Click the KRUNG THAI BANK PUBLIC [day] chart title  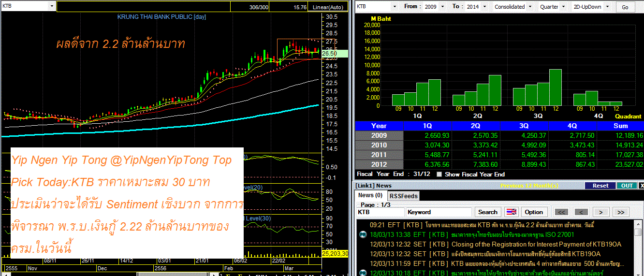(x=162, y=17)
